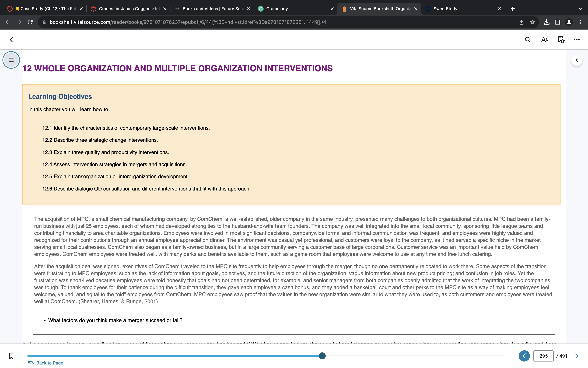This screenshot has width=588, height=368.
Task: Close the Books and Videos tab
Action: coord(248,9)
